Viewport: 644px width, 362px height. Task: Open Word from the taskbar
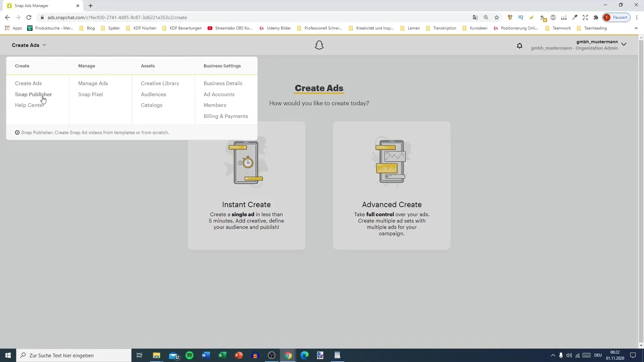206,355
